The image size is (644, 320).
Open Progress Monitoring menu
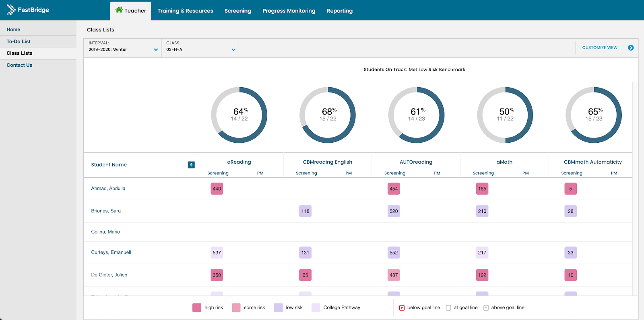coord(289,11)
